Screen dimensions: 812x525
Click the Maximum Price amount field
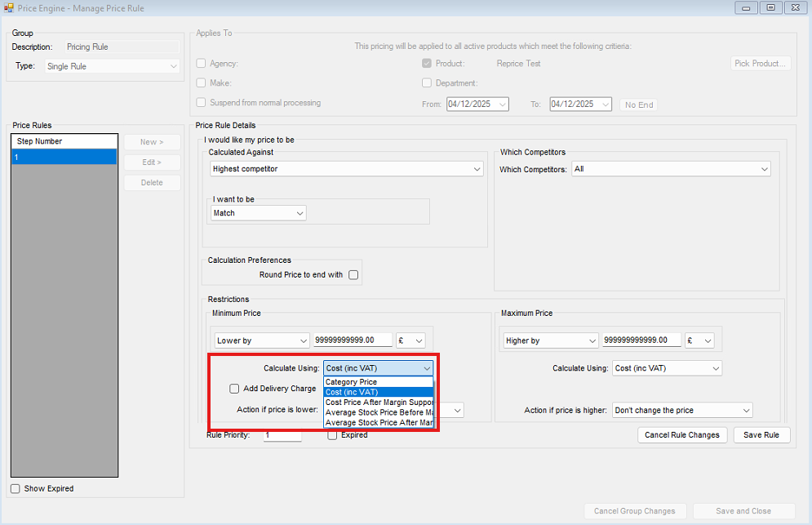coord(641,340)
